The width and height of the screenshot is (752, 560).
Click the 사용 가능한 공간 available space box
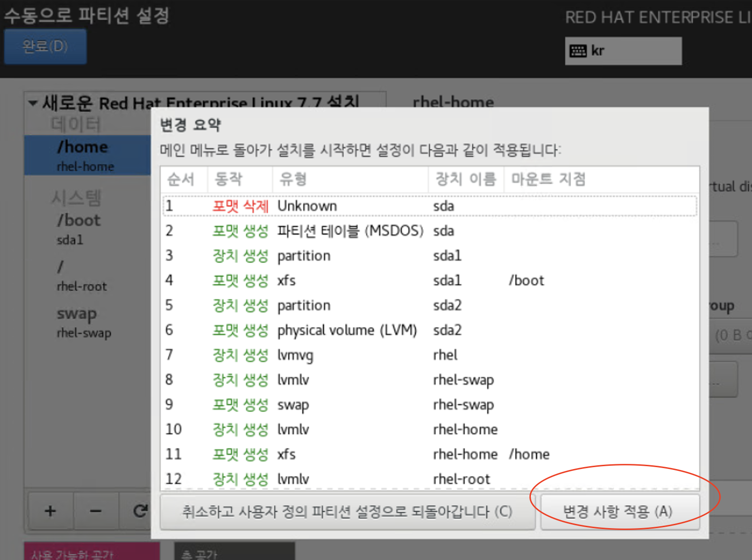point(92,551)
